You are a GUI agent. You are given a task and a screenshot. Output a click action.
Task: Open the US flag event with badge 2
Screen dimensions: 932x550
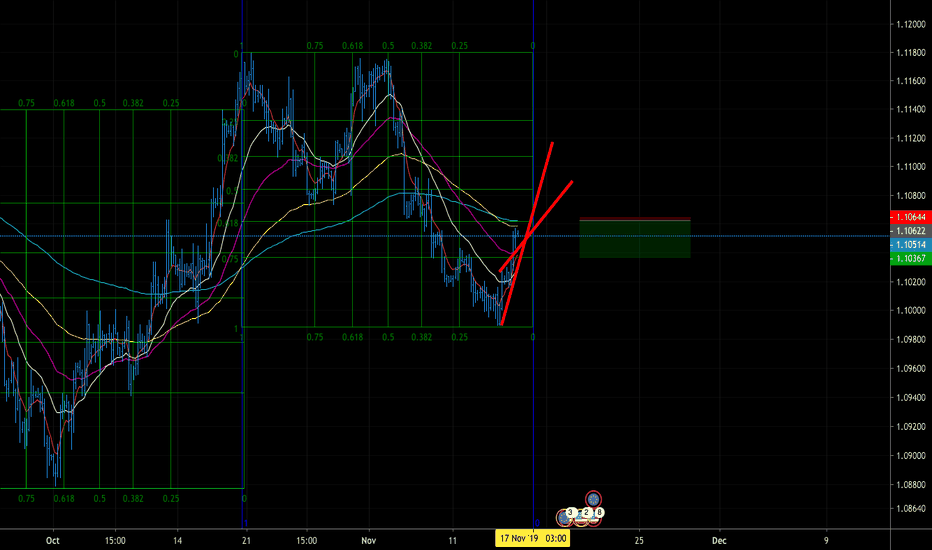pos(582,518)
